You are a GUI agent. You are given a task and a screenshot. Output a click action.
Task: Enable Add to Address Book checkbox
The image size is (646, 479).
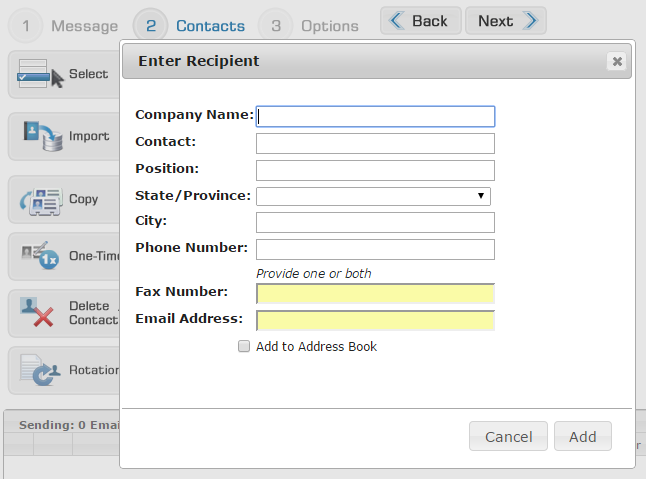coord(243,347)
